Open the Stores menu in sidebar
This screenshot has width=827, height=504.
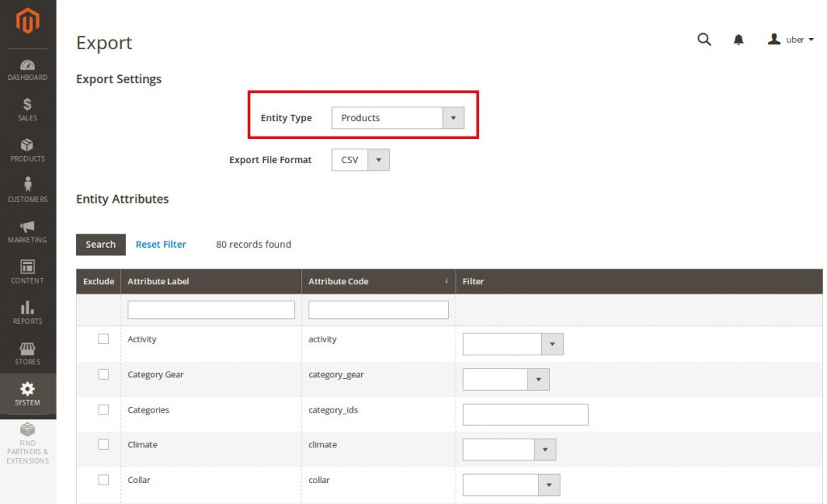coord(27,353)
